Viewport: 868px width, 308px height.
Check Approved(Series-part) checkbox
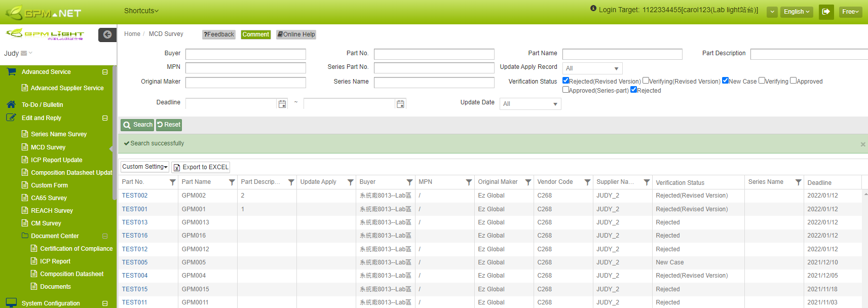(566, 90)
